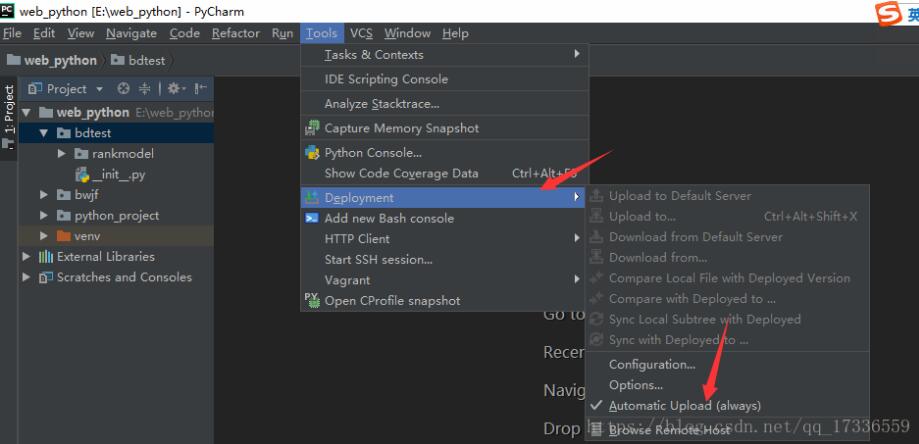The image size is (919, 444).
Task: Click the Collapse All icon in Project panel
Action: pos(143,89)
